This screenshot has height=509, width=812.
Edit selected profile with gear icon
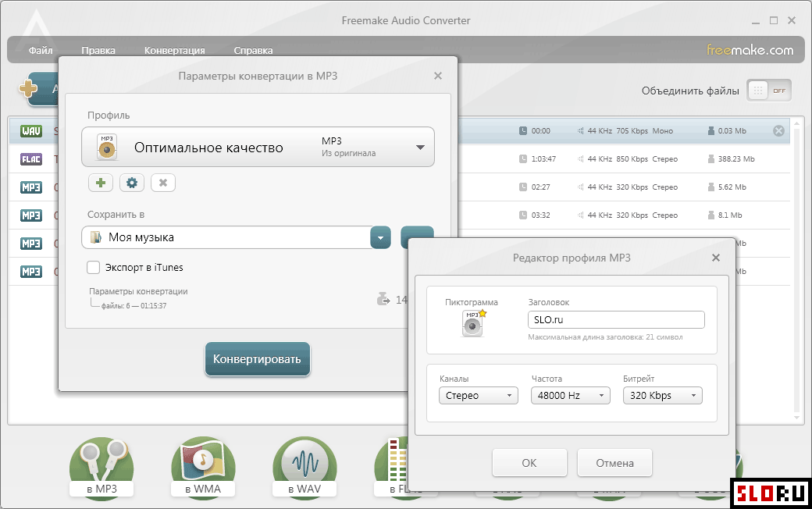(x=132, y=183)
